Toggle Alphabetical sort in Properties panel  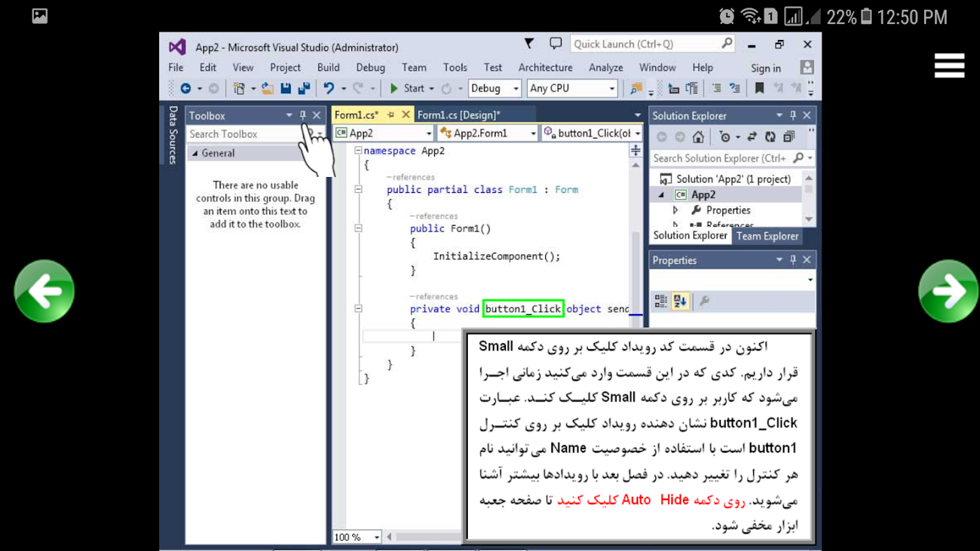coord(680,301)
